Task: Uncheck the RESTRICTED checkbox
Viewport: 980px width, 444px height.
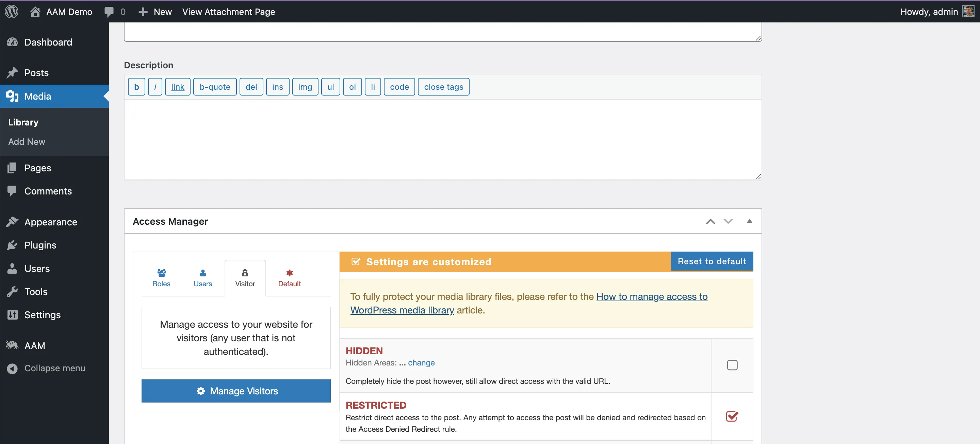Action: point(732,416)
